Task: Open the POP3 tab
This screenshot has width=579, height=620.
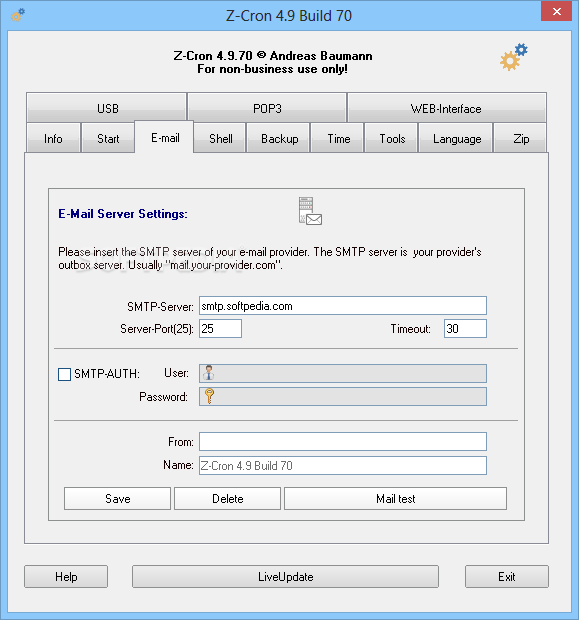Action: point(267,108)
